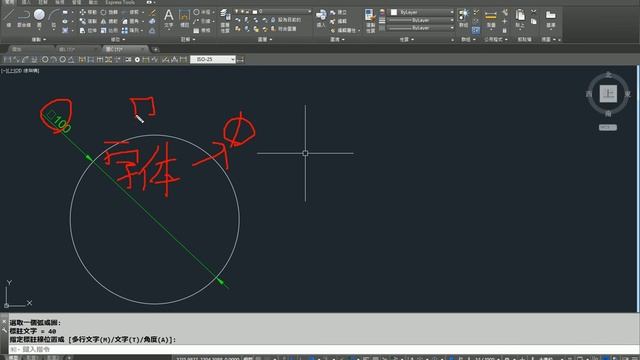Activate the Trim command
The height and width of the screenshot is (360, 640).
click(x=130, y=12)
